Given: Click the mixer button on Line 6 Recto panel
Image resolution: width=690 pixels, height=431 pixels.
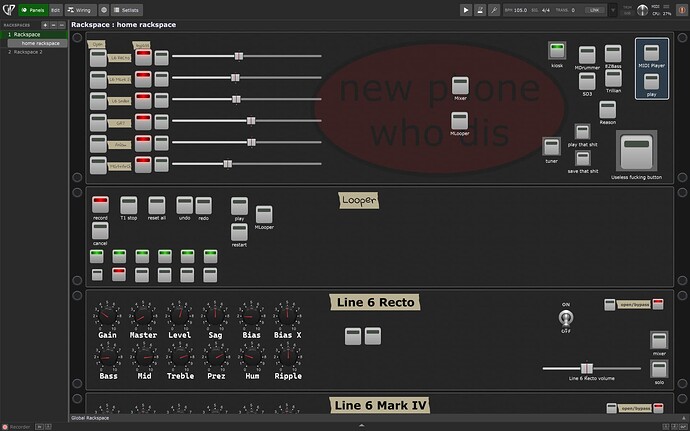Looking at the screenshot, I should pyautogui.click(x=659, y=340).
